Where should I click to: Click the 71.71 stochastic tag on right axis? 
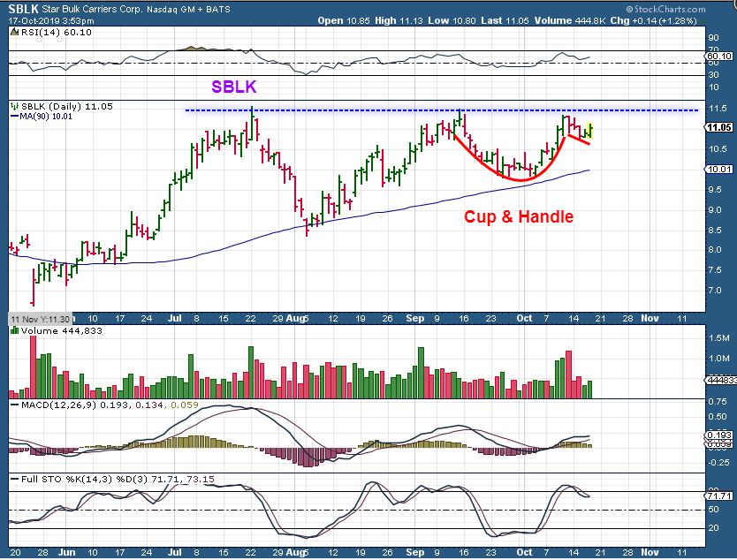(x=719, y=496)
